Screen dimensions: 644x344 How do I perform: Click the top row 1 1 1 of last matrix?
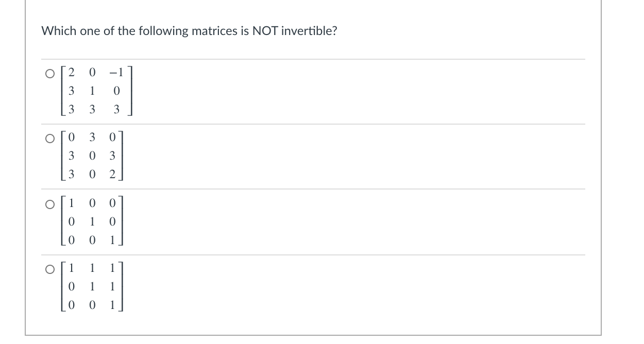pos(93,268)
